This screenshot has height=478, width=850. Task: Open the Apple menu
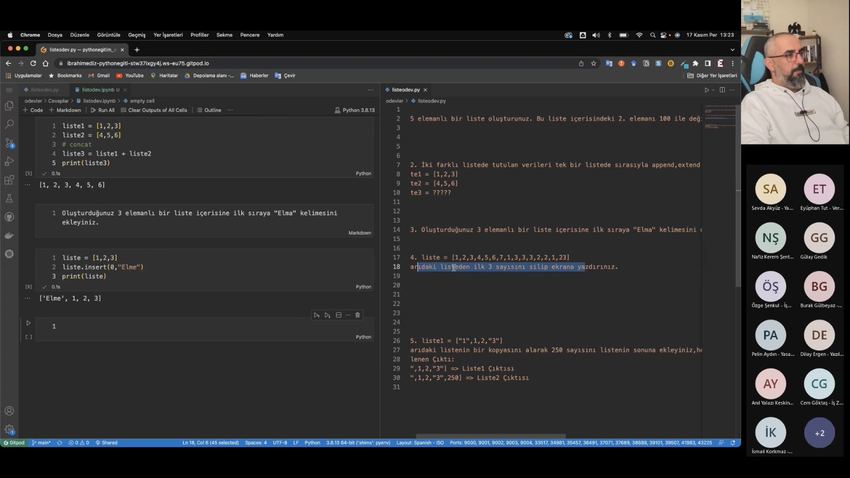[10, 35]
